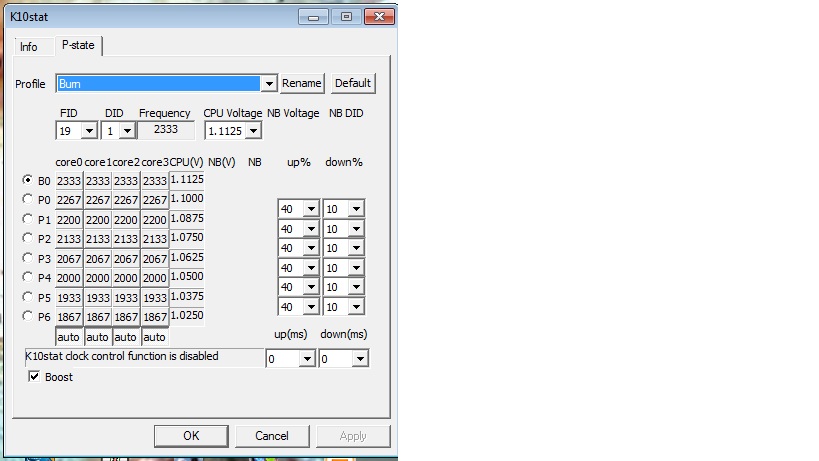Click the auto button under core2
The height and width of the screenshot is (461, 819).
click(125, 337)
